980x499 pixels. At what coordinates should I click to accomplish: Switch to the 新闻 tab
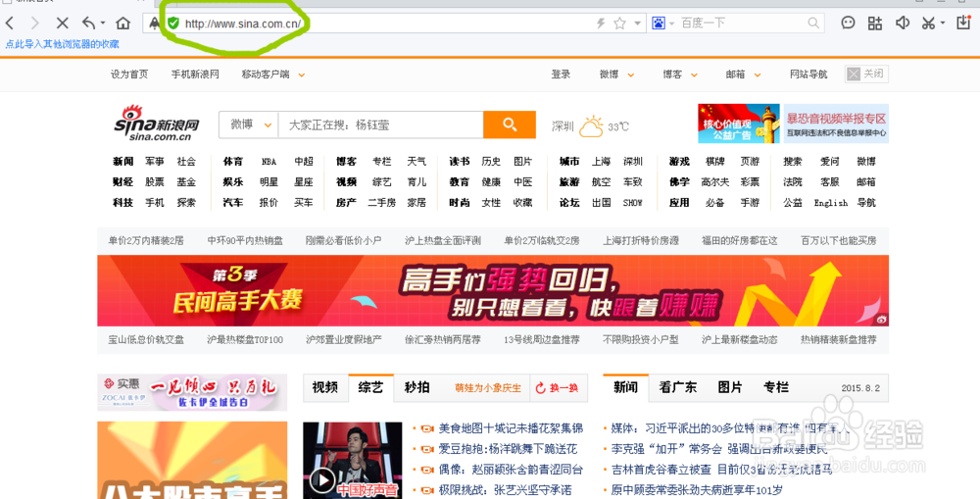coord(625,387)
